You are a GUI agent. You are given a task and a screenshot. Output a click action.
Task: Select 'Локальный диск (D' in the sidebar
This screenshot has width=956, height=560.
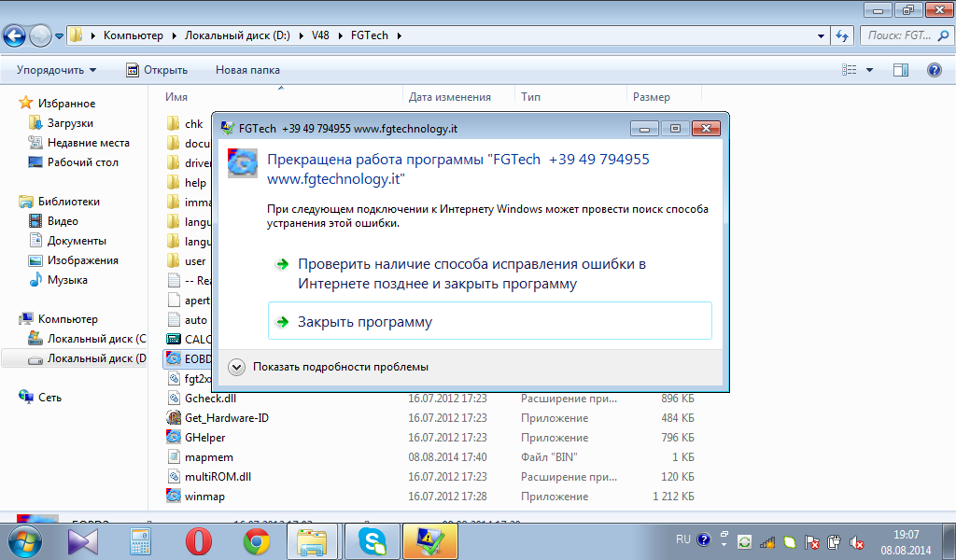click(x=96, y=358)
